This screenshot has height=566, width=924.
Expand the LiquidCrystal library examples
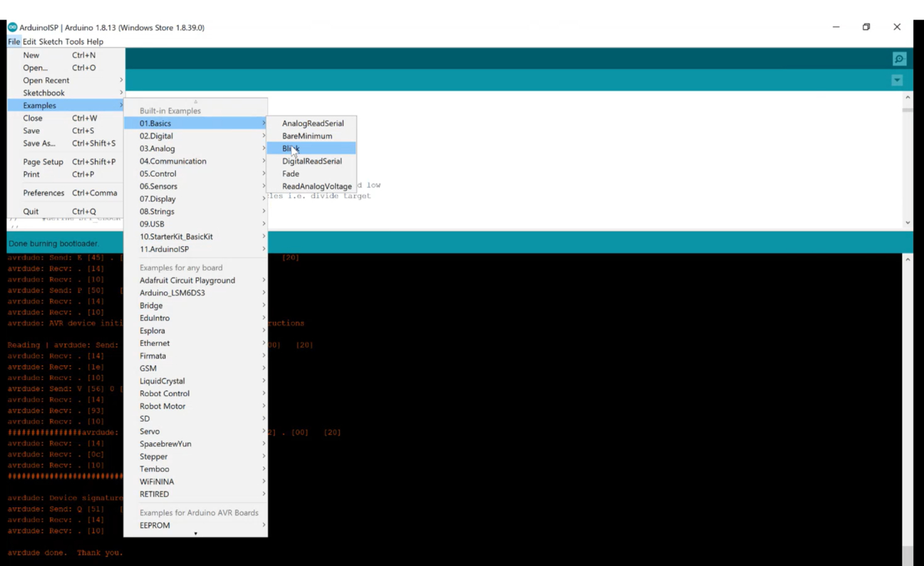(196, 381)
